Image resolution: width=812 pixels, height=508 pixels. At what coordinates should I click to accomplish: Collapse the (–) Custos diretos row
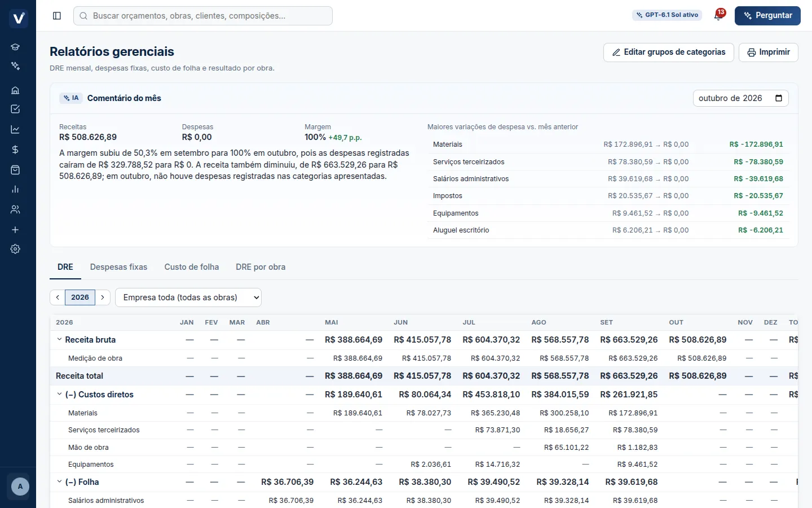(x=59, y=394)
